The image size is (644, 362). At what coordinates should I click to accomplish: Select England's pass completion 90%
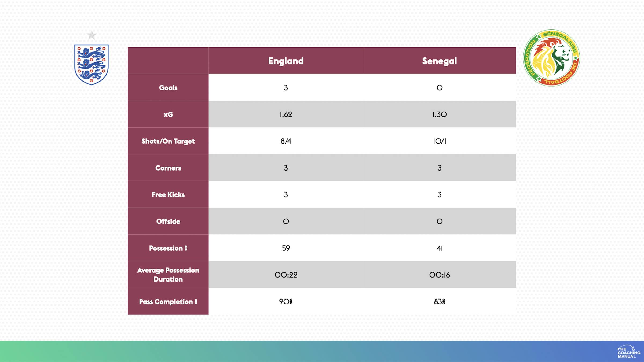pos(286,302)
